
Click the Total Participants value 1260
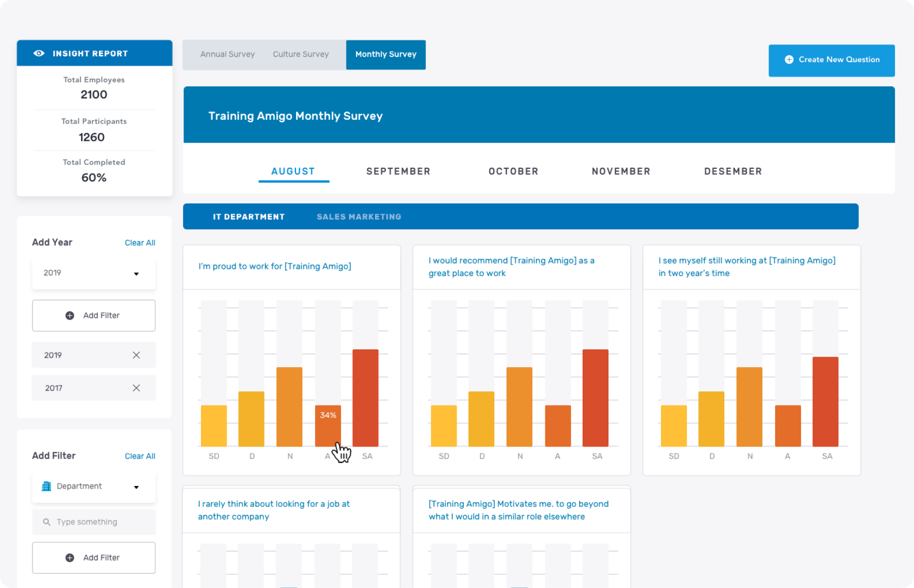pos(92,137)
